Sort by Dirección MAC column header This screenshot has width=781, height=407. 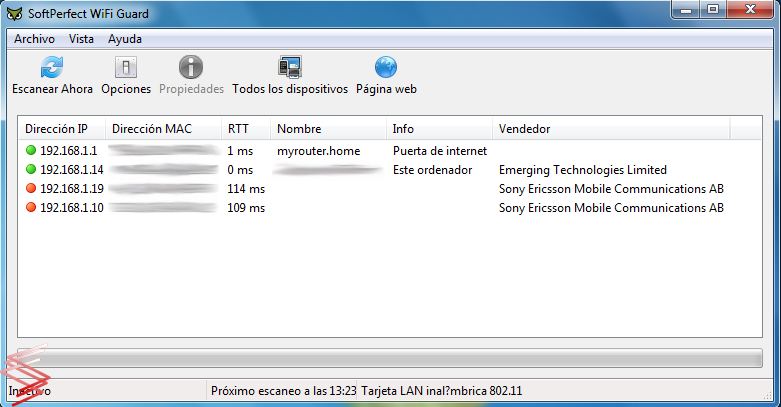[x=163, y=129]
